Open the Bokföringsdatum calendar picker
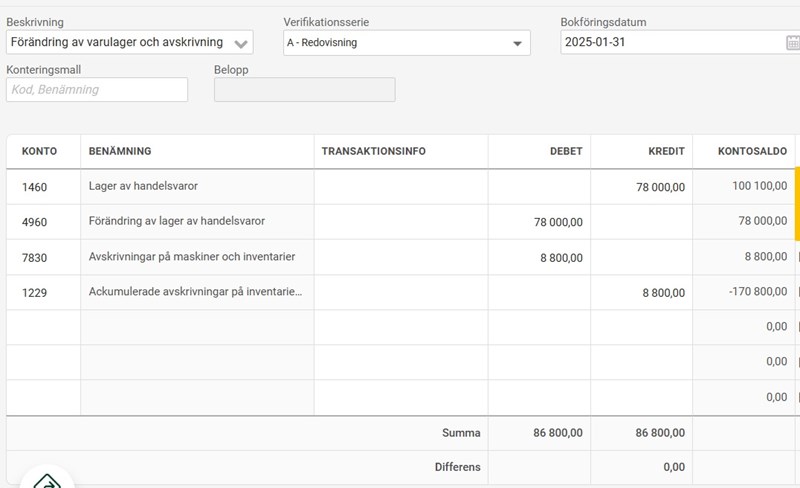The height and width of the screenshot is (488, 800). pyautogui.click(x=792, y=43)
